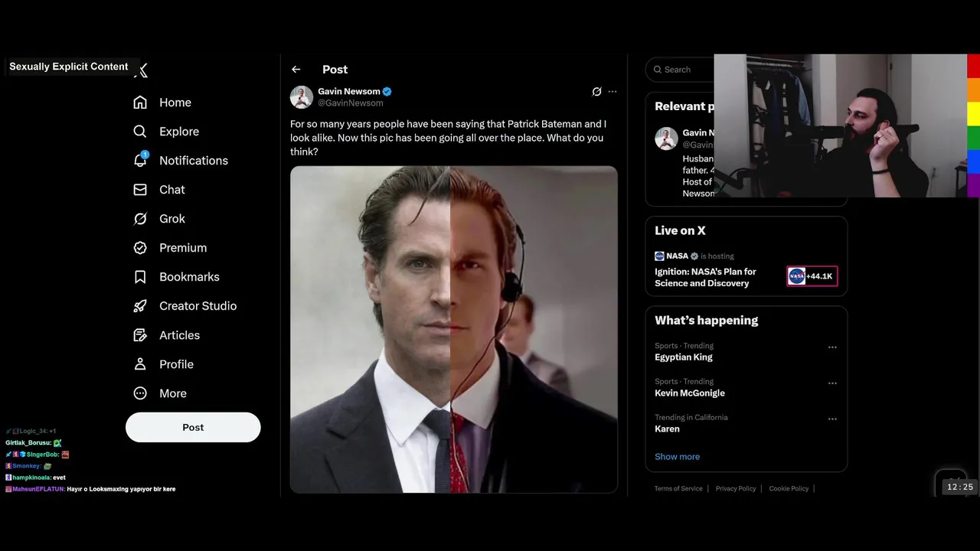
Task: Click the hampkinoala chat message
Action: [x=35, y=478]
